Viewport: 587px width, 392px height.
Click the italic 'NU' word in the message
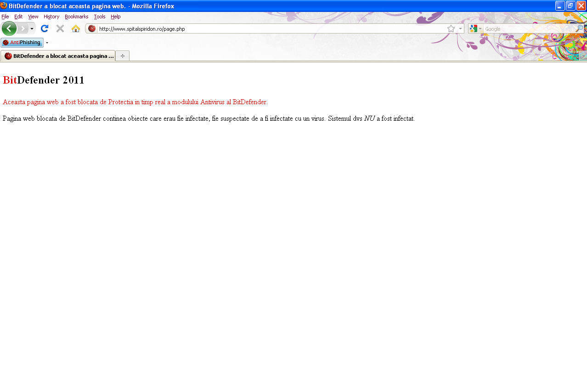[x=369, y=118]
